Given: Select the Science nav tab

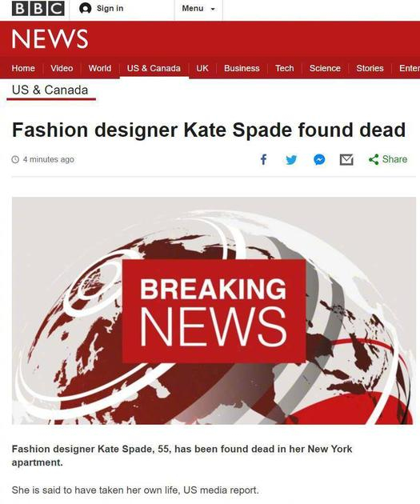Looking at the screenshot, I should (x=325, y=68).
